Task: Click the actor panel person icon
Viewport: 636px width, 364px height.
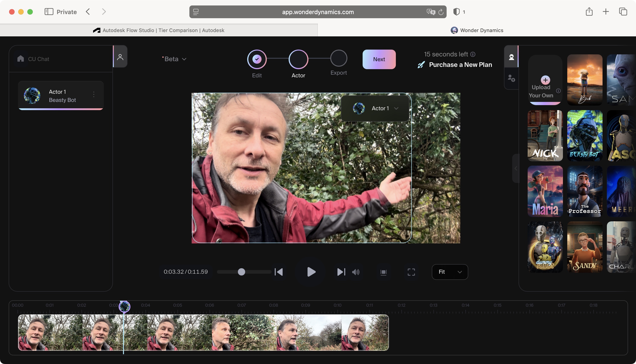Action: pyautogui.click(x=120, y=57)
